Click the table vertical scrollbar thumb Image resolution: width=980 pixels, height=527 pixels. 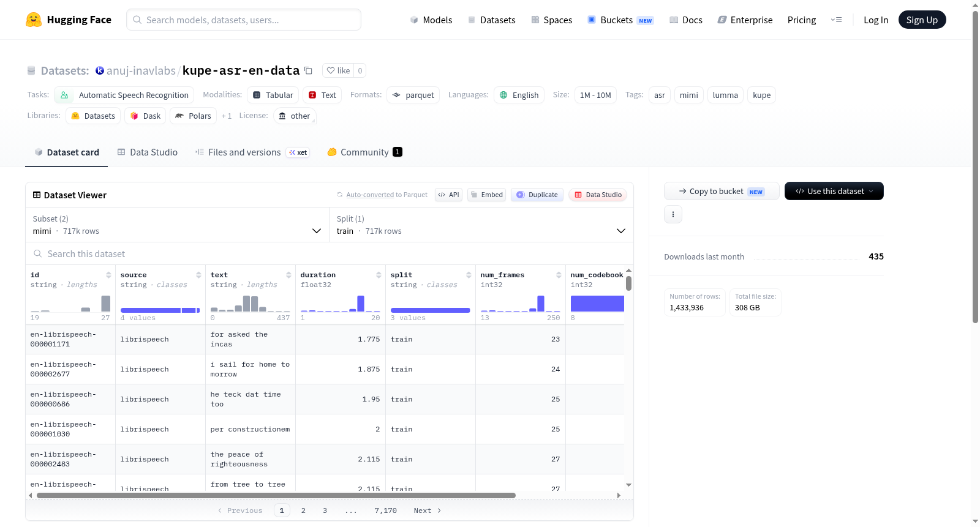628,283
